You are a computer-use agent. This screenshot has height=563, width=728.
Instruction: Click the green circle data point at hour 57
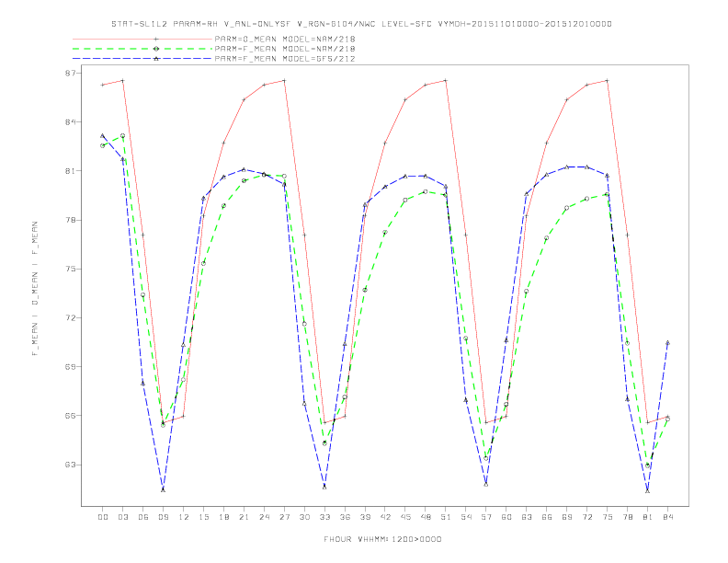click(486, 458)
